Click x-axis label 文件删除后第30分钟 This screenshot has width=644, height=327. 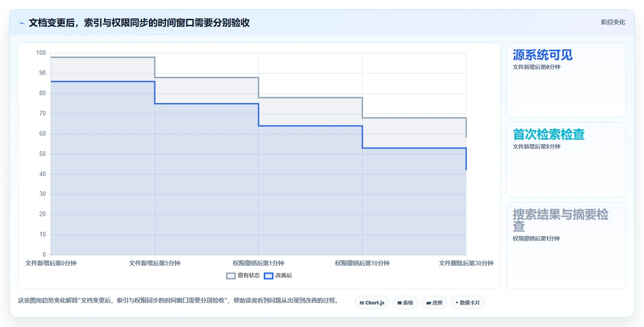click(466, 264)
